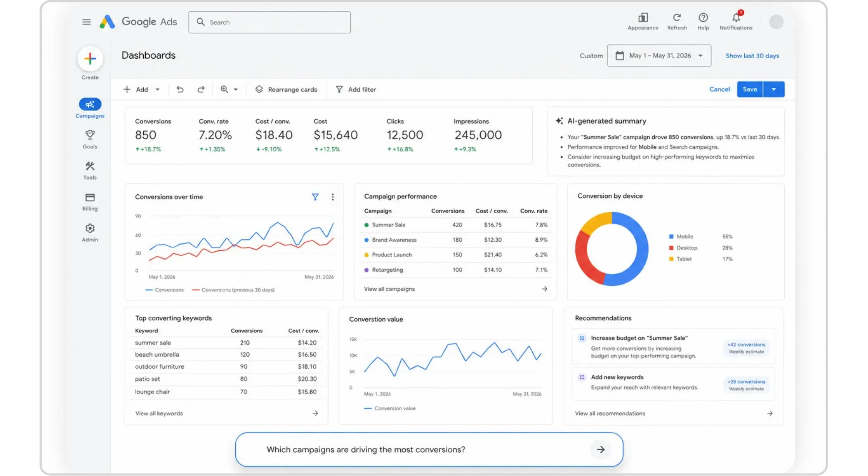868x476 pixels.
Task: Click the Increase budget recommendation icon
Action: [581, 338]
